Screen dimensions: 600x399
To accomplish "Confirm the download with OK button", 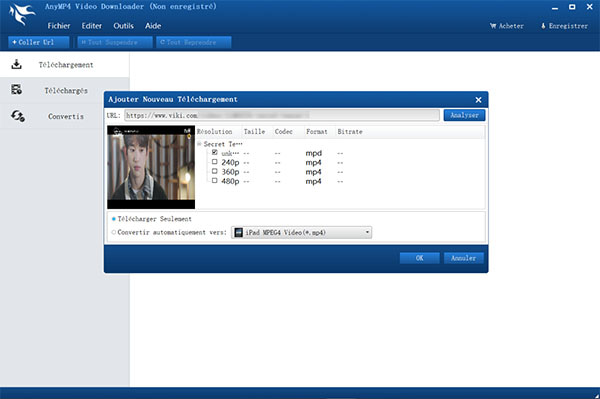I will coord(419,258).
